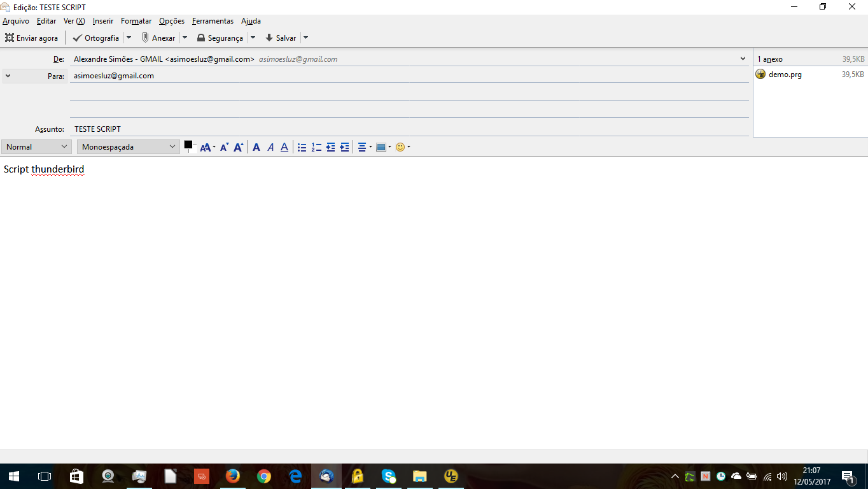Click the Anexar attach button

tap(158, 38)
